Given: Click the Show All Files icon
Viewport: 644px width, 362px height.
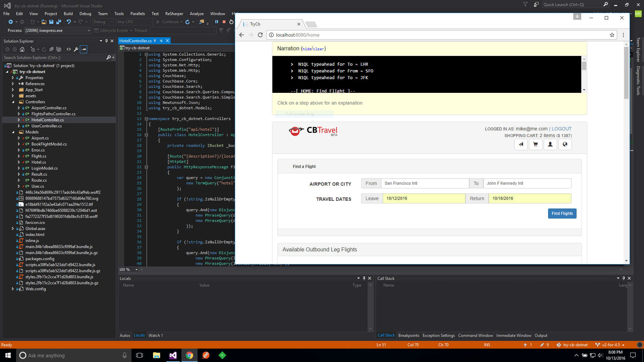Looking at the screenshot, I should pos(59,49).
